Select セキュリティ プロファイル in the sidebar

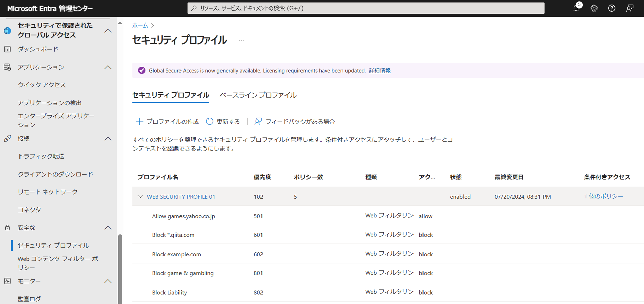tap(53, 245)
